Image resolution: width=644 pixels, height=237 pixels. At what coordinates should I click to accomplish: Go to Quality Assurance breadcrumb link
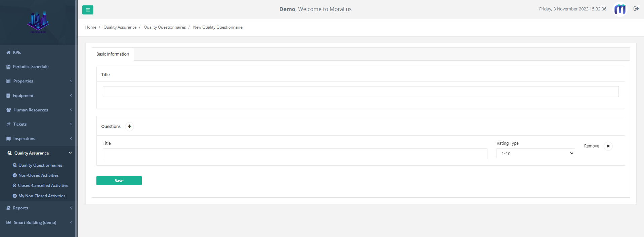[x=120, y=27]
